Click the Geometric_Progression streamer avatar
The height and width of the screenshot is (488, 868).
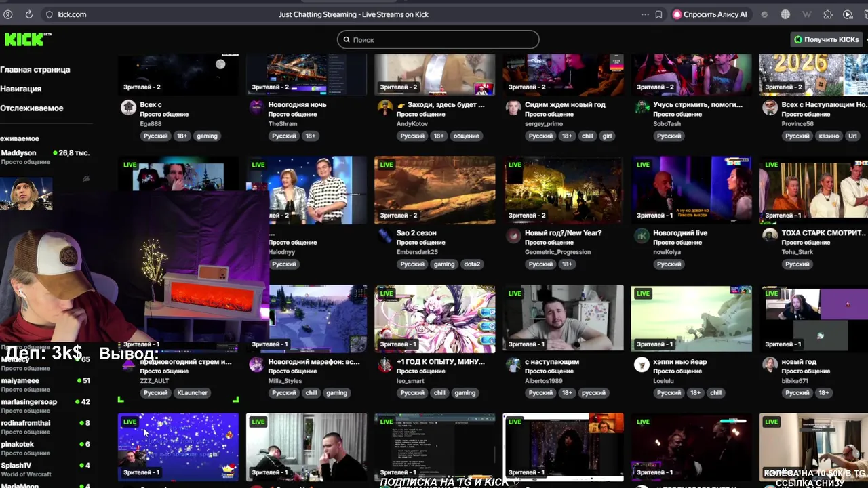(513, 235)
